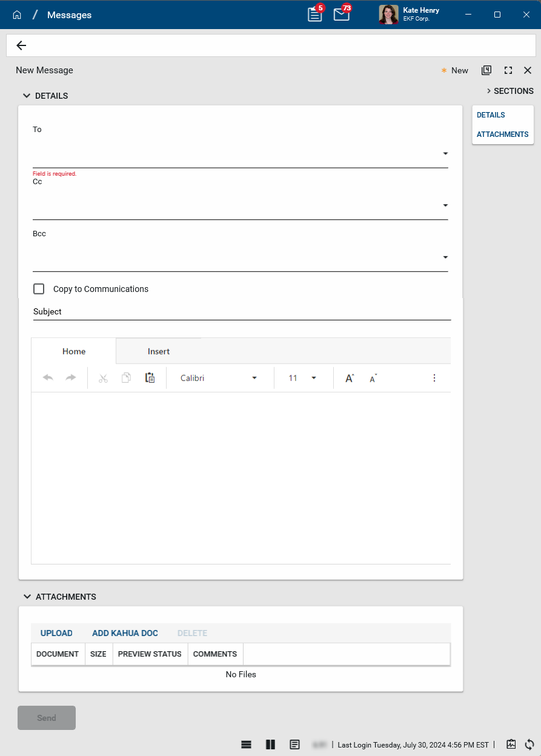Increase font size with the larger A icon
The image size is (541, 756).
[x=350, y=378]
